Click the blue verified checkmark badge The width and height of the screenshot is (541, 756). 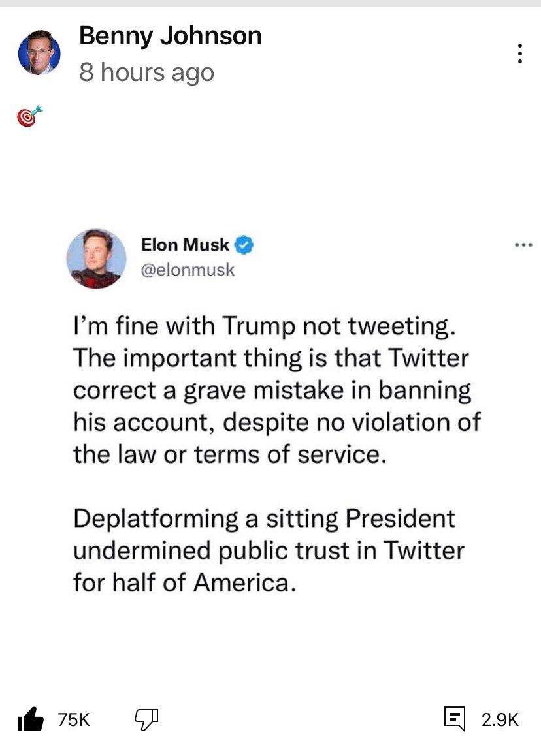point(244,245)
